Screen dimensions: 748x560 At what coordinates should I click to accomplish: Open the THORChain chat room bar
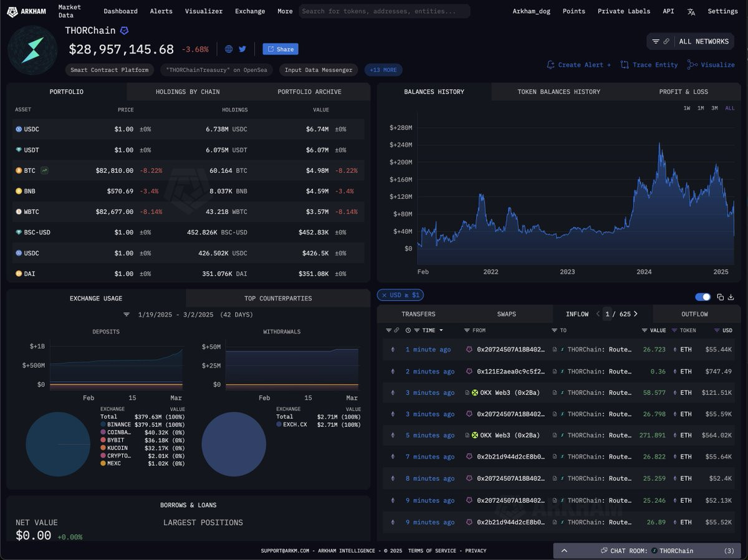(646, 551)
